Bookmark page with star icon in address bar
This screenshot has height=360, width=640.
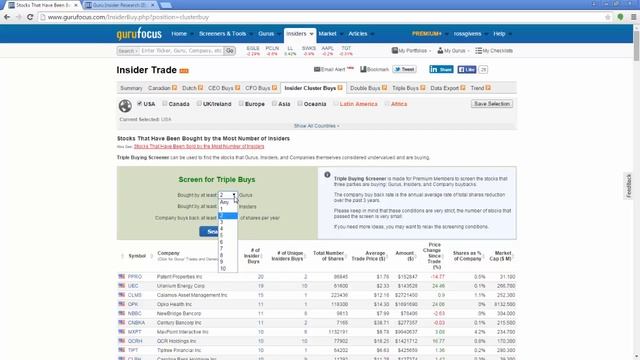coord(608,17)
